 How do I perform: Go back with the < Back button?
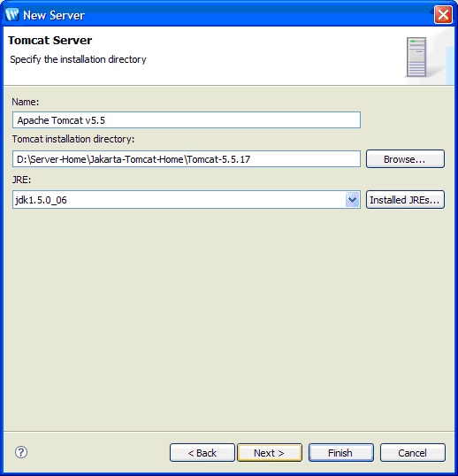click(x=202, y=453)
